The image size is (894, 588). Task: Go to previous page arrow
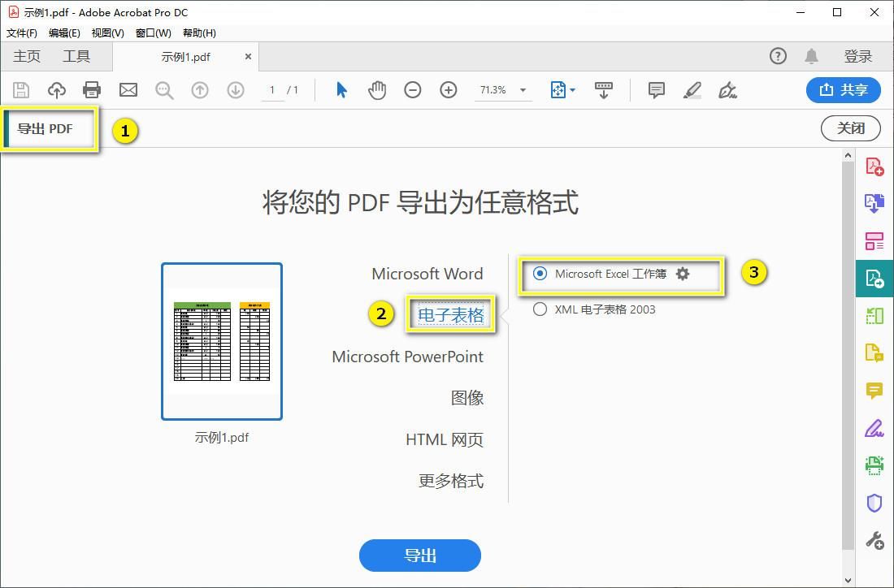pos(200,90)
